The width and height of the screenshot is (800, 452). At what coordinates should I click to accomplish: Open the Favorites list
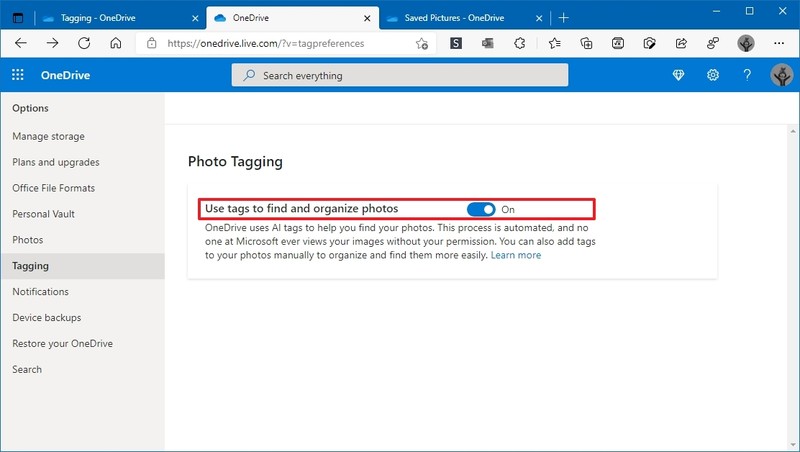coord(555,43)
